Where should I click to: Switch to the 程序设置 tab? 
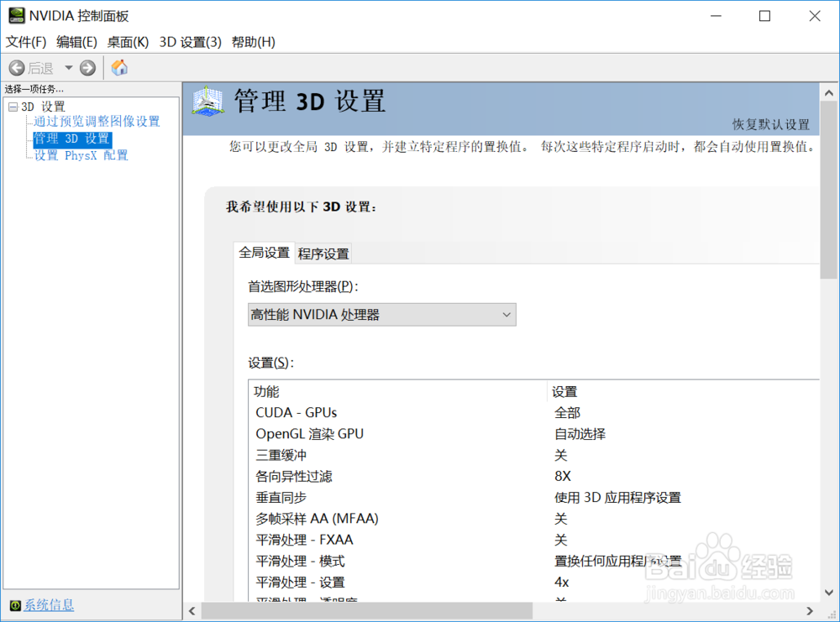pos(323,254)
